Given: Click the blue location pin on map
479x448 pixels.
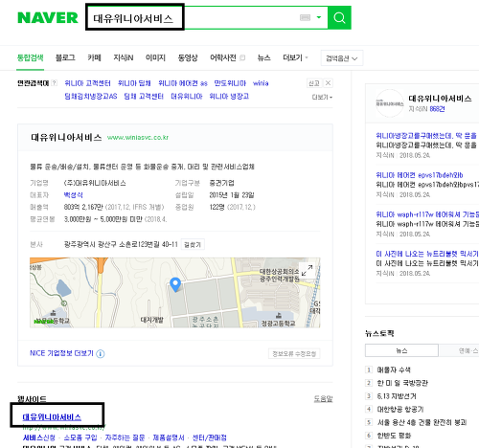Looking at the screenshot, I should pyautogui.click(x=175, y=284).
